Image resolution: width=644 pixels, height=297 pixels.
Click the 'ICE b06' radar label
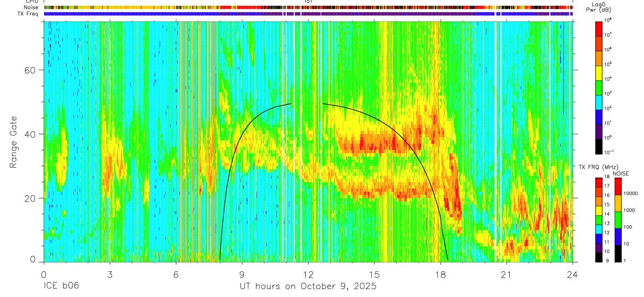(62, 287)
